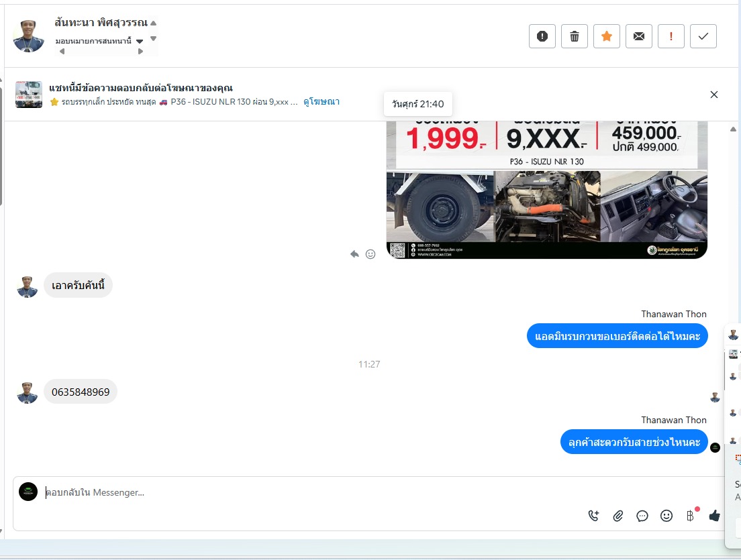React to truck image with emoji
The height and width of the screenshot is (560, 741).
370,254
